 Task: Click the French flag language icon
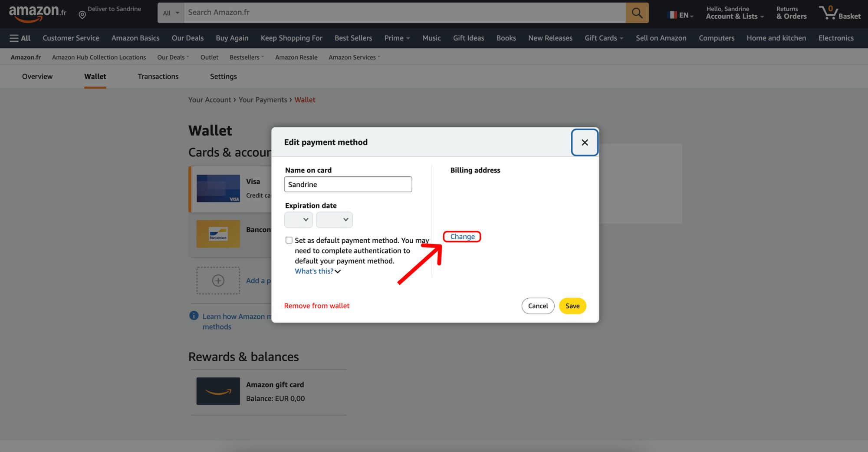click(x=672, y=15)
